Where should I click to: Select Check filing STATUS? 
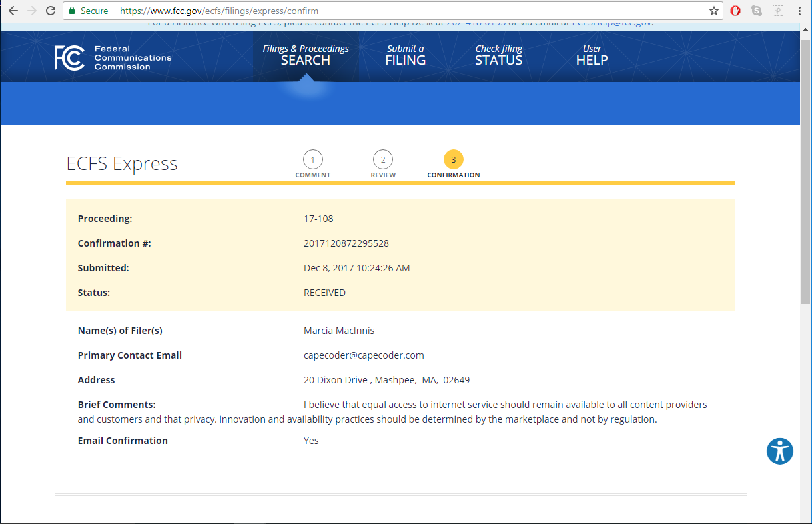pos(498,55)
